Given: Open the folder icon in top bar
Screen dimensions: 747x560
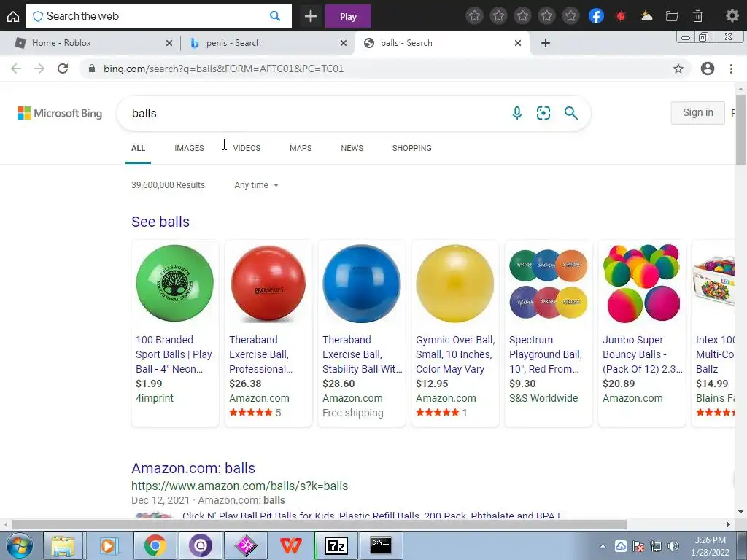Looking at the screenshot, I should [x=672, y=16].
